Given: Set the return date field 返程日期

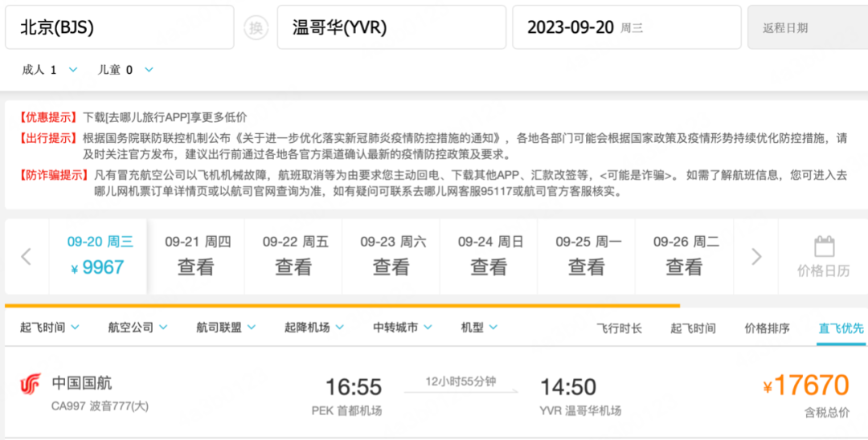Looking at the screenshot, I should 808,27.
